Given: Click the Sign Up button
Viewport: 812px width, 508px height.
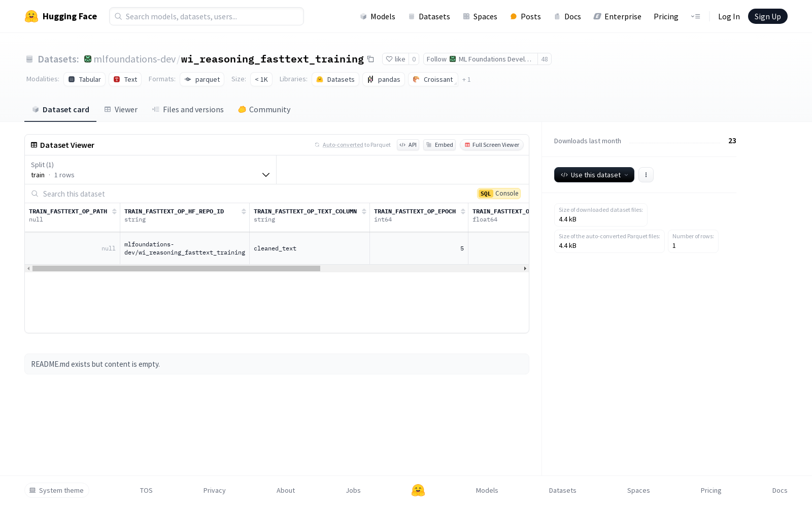Looking at the screenshot, I should pyautogui.click(x=767, y=16).
